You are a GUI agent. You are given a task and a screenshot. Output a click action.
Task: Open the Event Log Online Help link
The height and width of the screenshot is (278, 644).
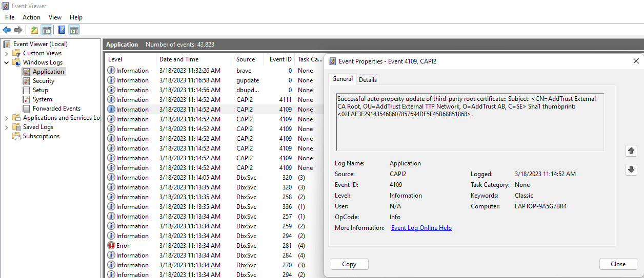click(421, 228)
